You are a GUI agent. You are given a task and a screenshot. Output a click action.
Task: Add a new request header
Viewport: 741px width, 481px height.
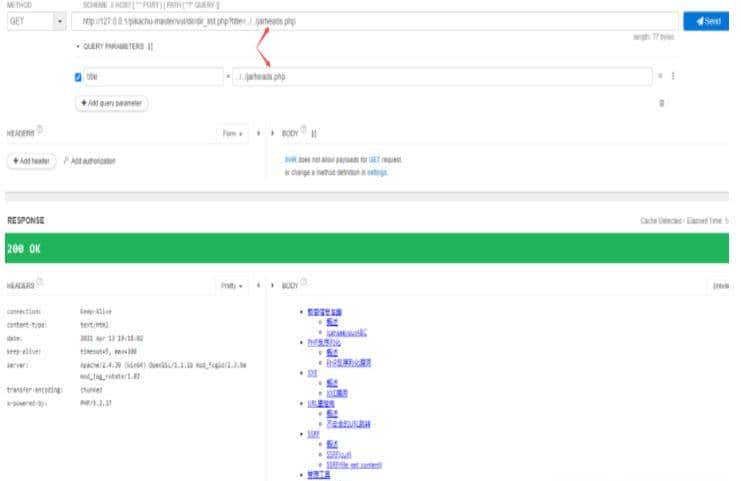(x=32, y=161)
